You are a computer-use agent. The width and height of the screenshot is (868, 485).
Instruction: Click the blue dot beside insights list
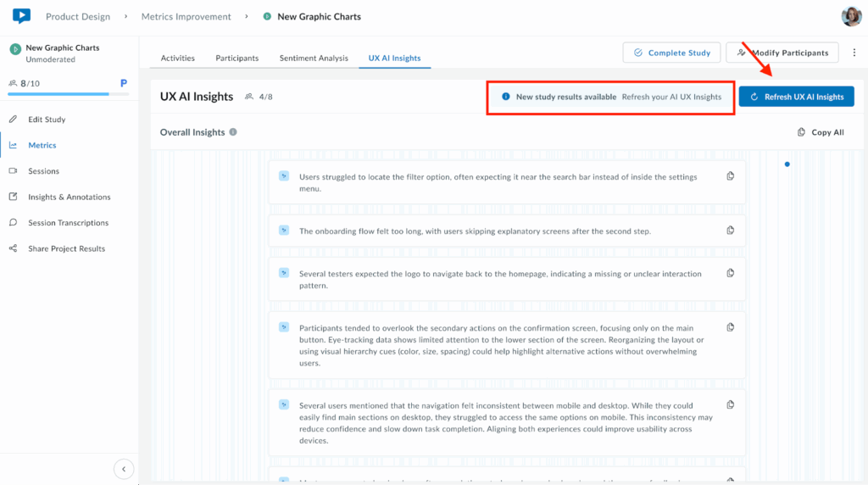(x=787, y=164)
